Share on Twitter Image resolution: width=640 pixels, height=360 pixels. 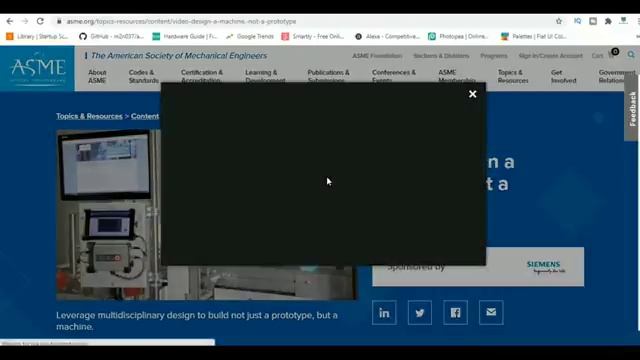coord(420,313)
